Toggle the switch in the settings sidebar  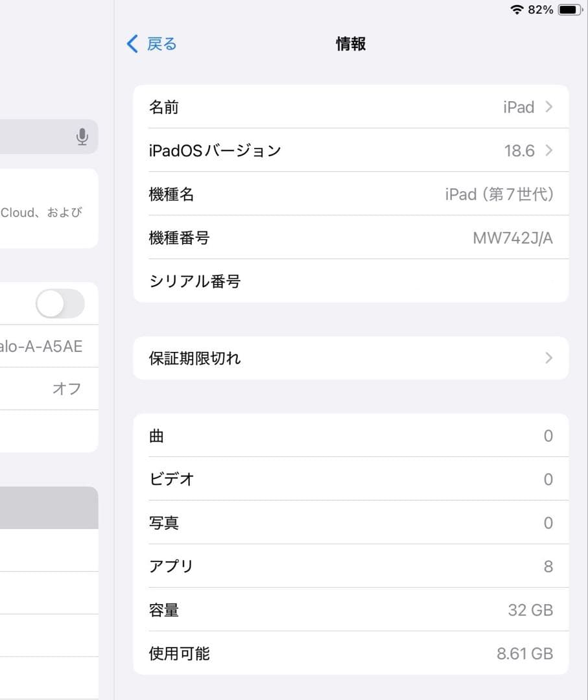[x=60, y=303]
